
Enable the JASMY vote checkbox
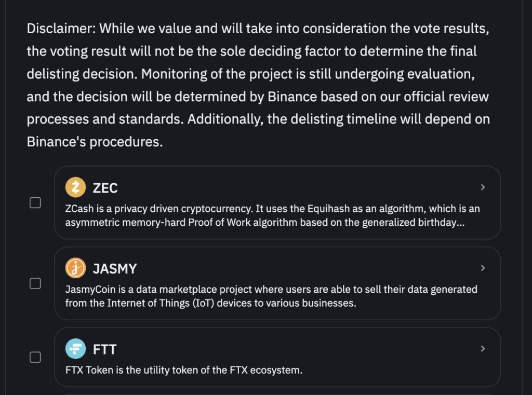tap(35, 283)
